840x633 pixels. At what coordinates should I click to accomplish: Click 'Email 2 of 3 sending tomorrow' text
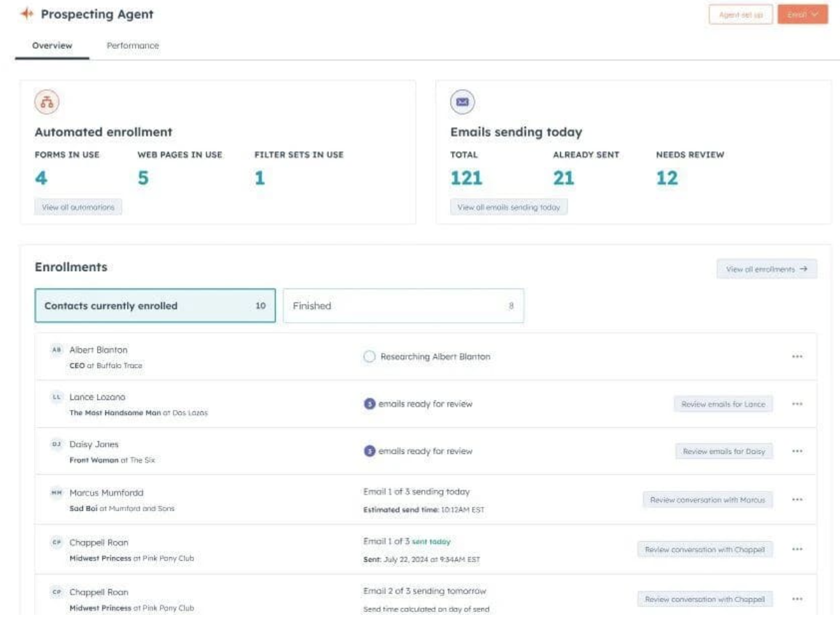pos(425,591)
